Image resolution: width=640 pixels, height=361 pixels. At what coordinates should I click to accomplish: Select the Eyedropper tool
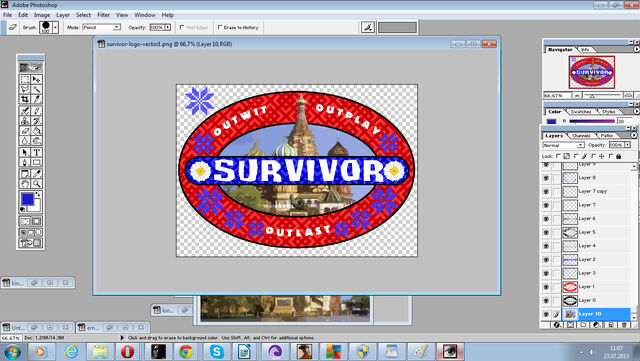pyautogui.click(x=36, y=174)
